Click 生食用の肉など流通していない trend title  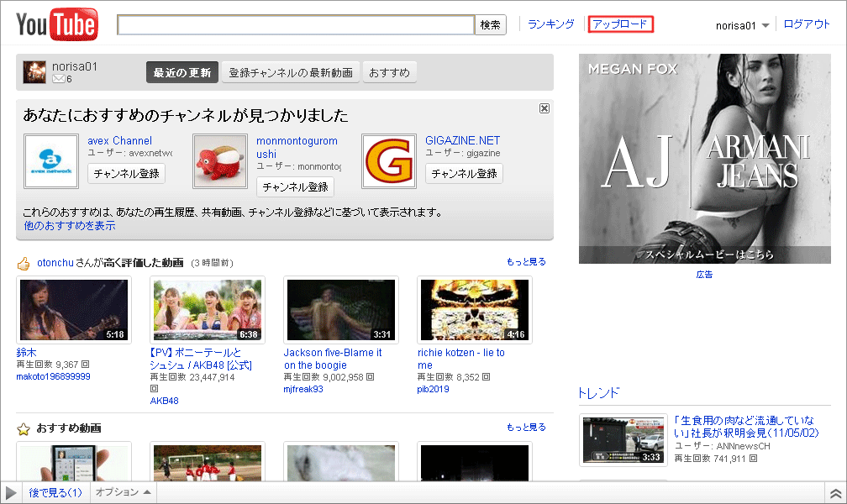(x=746, y=427)
